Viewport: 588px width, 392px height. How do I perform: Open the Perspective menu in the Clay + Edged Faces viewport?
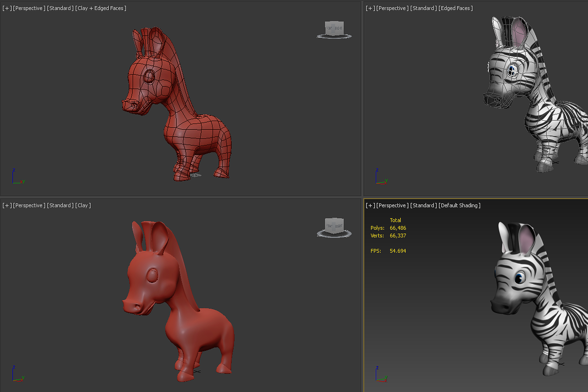point(29,8)
